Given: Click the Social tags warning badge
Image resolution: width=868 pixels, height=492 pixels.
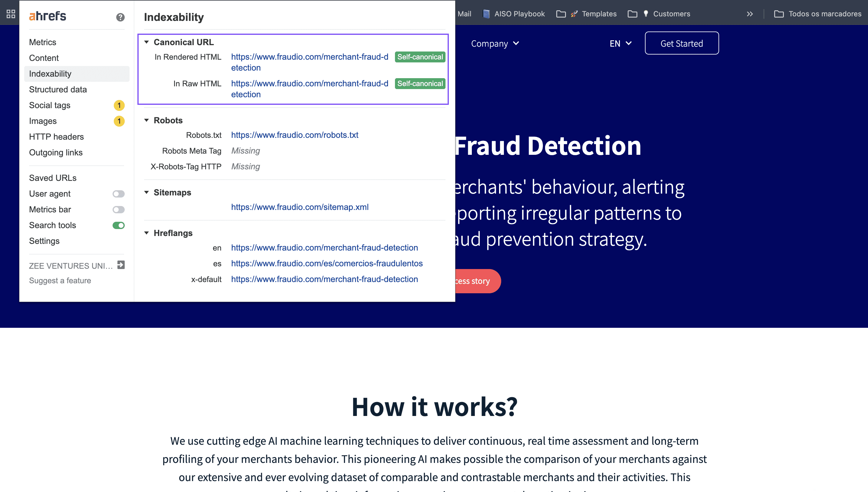Looking at the screenshot, I should click(x=119, y=105).
